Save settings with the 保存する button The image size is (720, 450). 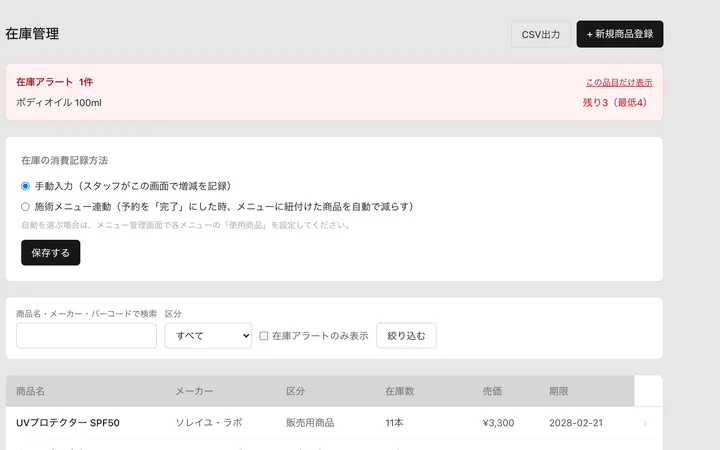click(51, 253)
